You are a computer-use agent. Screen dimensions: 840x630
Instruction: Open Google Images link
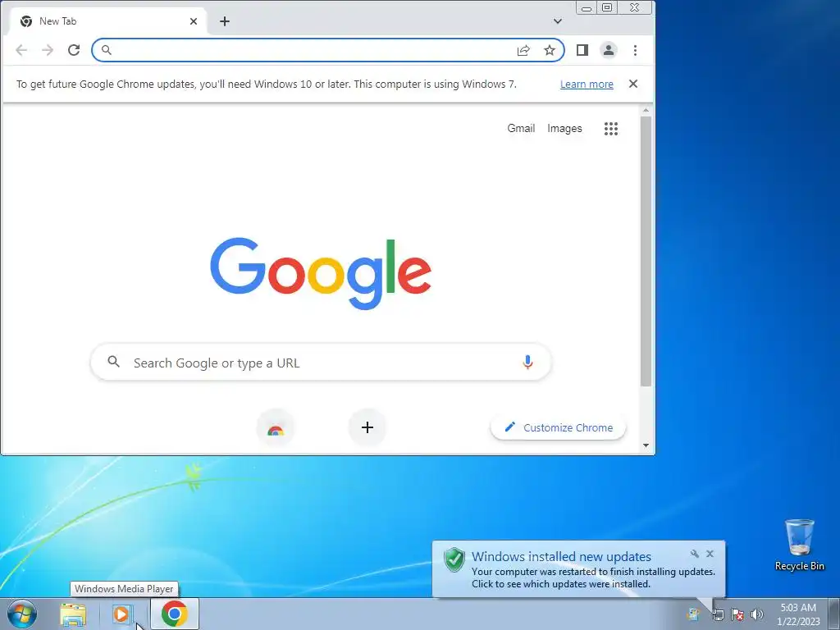[564, 129]
